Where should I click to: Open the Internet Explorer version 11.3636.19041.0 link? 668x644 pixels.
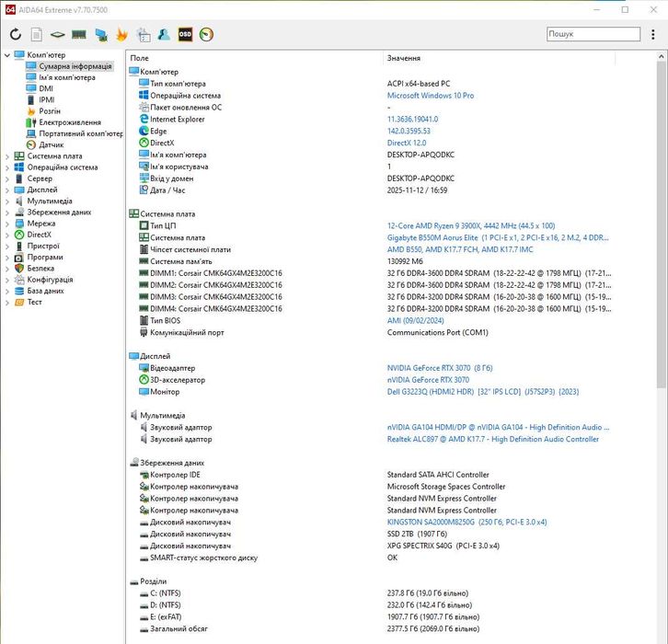click(x=412, y=120)
